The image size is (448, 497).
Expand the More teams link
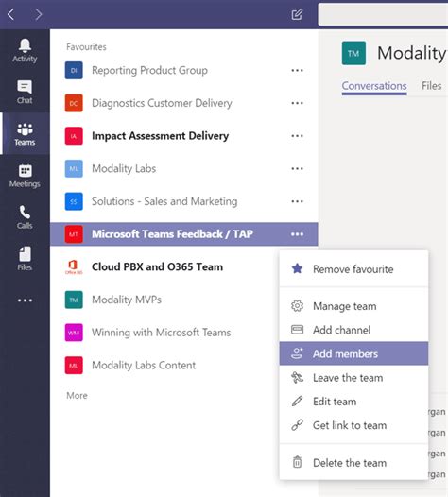[77, 396]
